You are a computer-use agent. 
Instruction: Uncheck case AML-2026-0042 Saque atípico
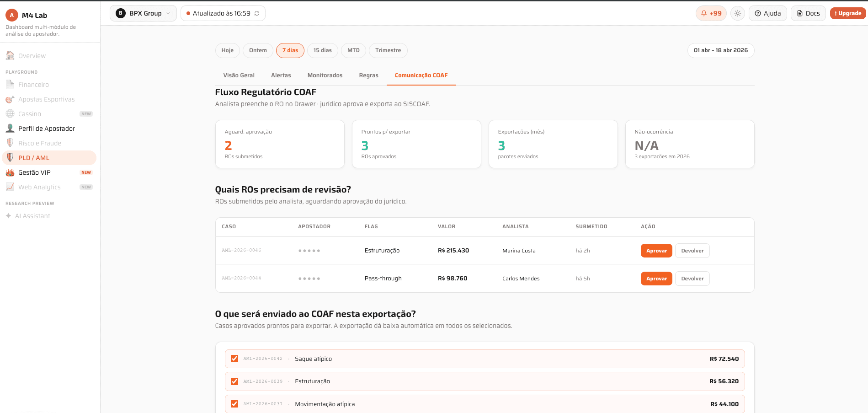tap(234, 359)
